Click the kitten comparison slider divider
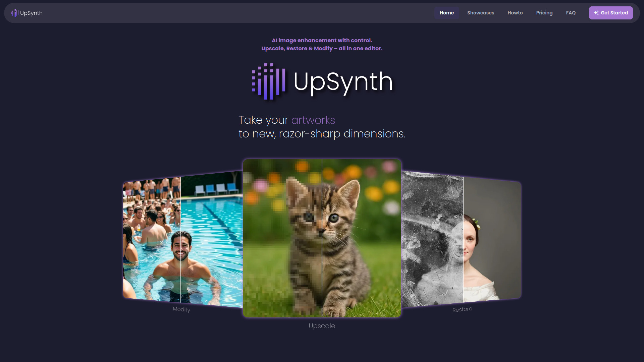This screenshot has width=644, height=362. (322, 238)
